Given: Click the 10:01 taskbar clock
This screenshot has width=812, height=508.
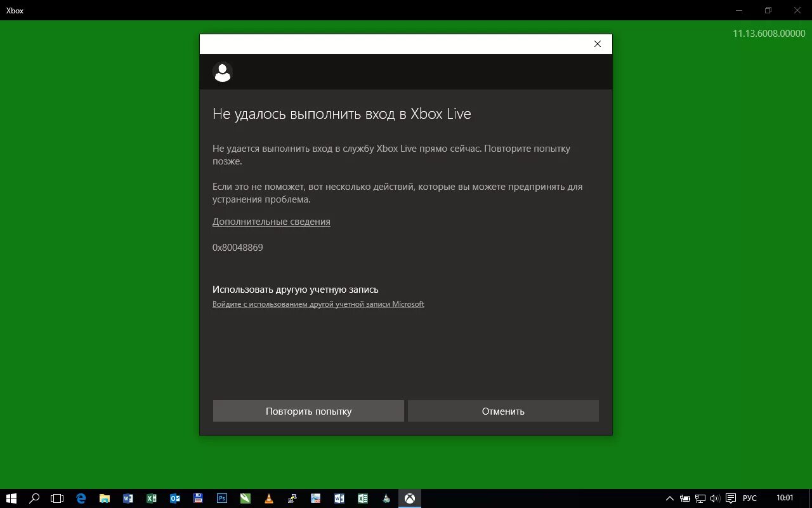Looking at the screenshot, I should tap(785, 498).
